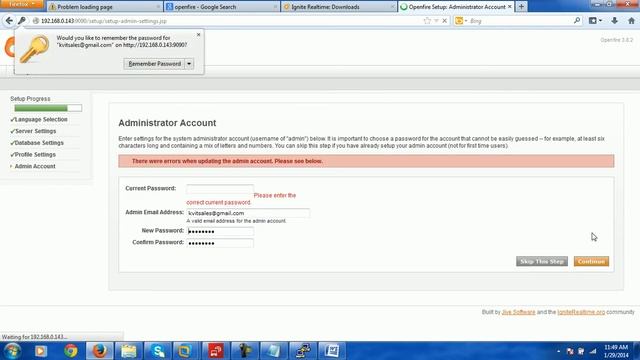Image resolution: width=640 pixels, height=360 pixels.
Task: Open the Firefox application menu
Action: coord(21,4)
